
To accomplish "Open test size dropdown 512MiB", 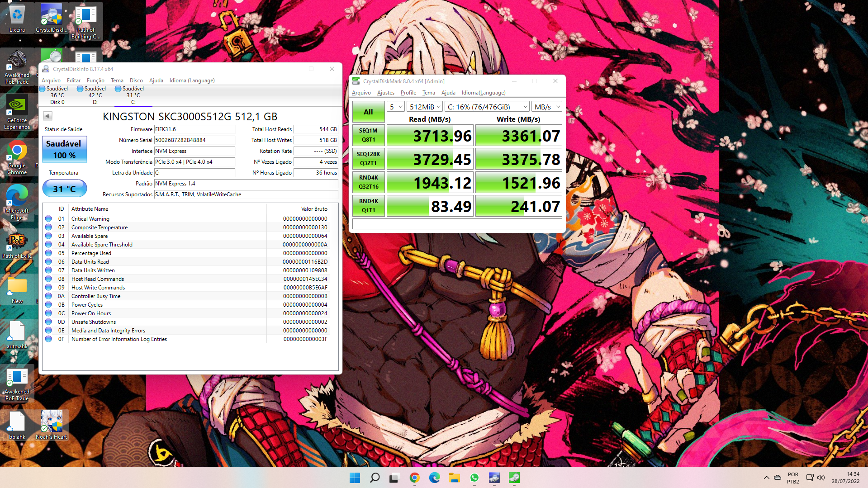I will pyautogui.click(x=424, y=107).
